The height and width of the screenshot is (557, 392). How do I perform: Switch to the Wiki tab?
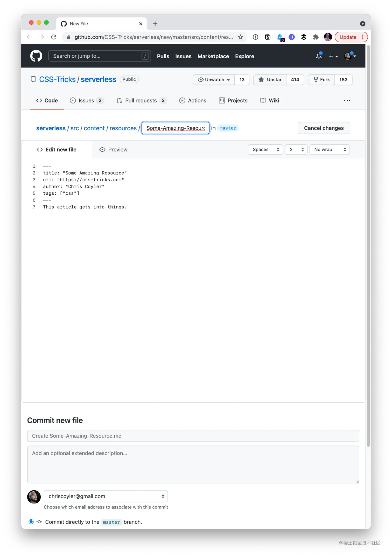pyautogui.click(x=270, y=101)
